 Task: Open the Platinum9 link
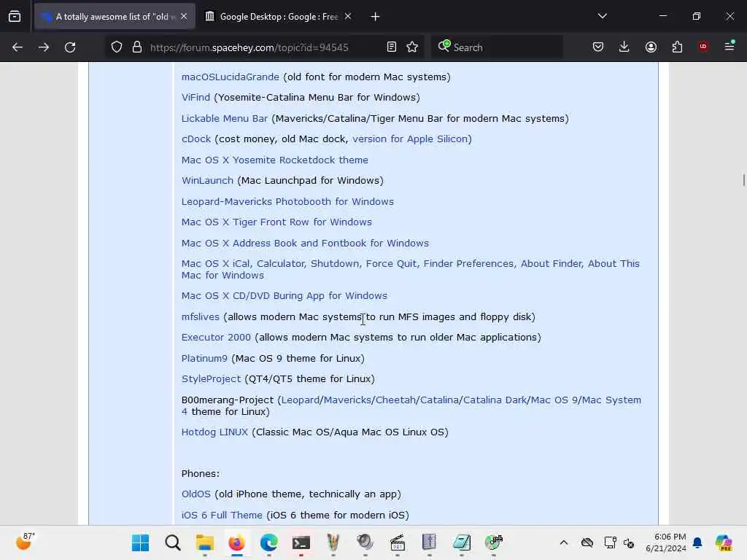click(x=204, y=358)
